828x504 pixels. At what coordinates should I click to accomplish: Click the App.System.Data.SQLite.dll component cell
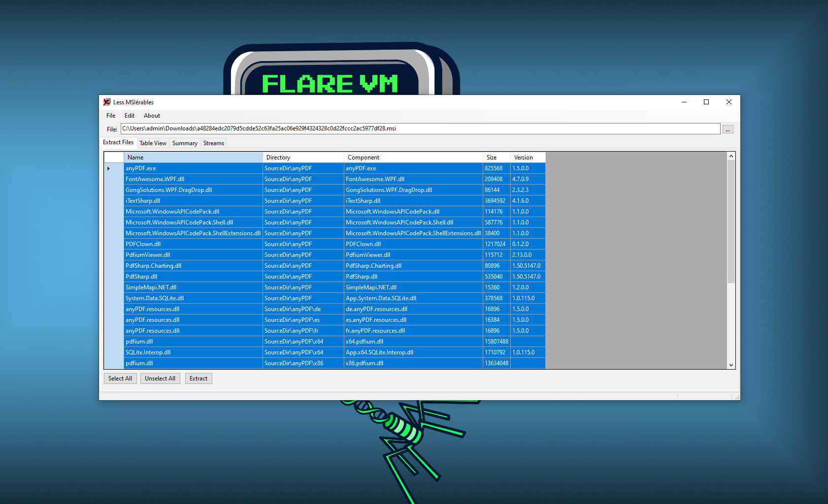[413, 298]
